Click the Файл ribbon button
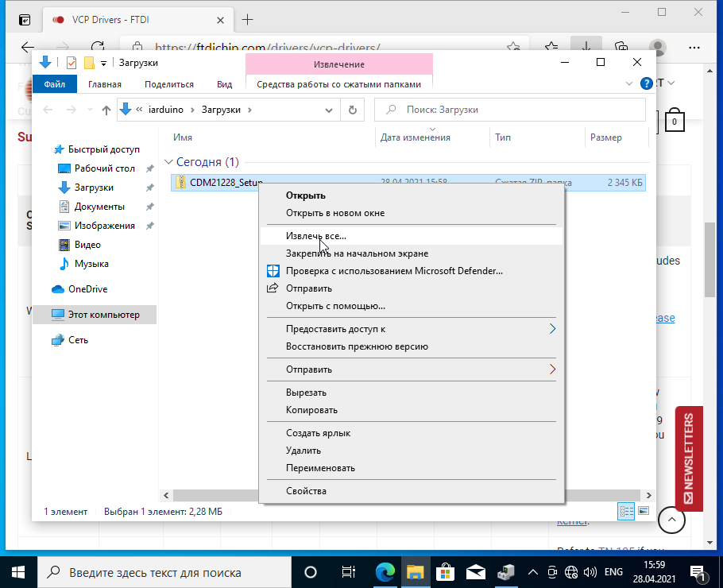Viewport: 723px width, 588px height. 54,84
